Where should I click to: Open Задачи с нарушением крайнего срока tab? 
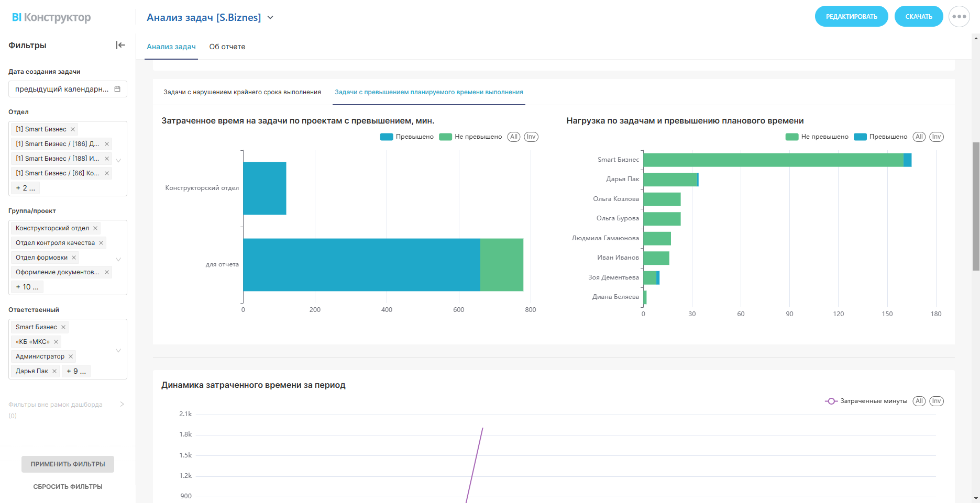(x=242, y=92)
